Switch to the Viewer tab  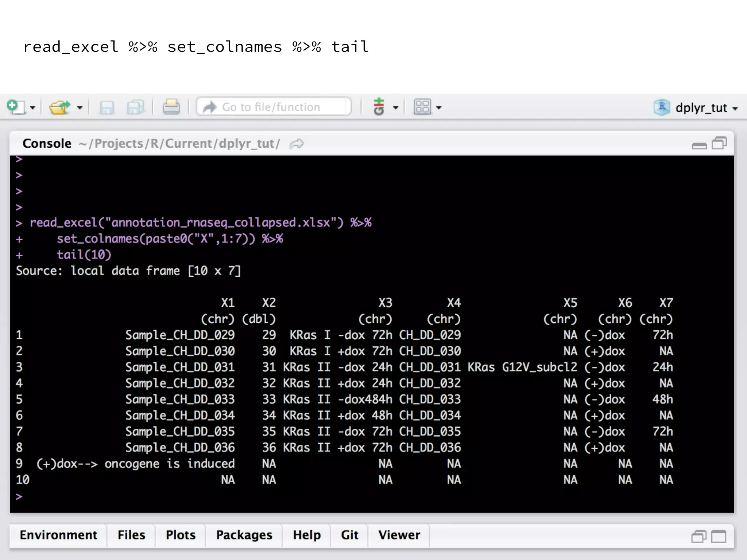(399, 535)
